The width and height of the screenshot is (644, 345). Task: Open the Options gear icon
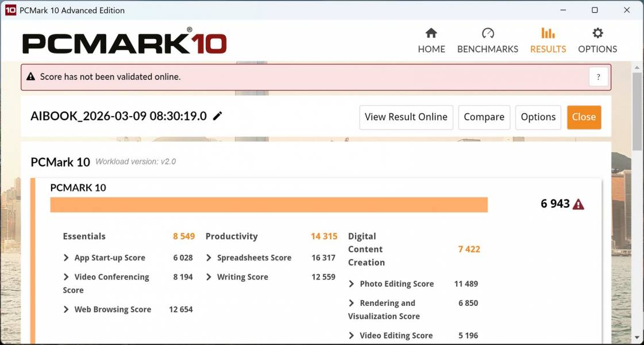(597, 33)
